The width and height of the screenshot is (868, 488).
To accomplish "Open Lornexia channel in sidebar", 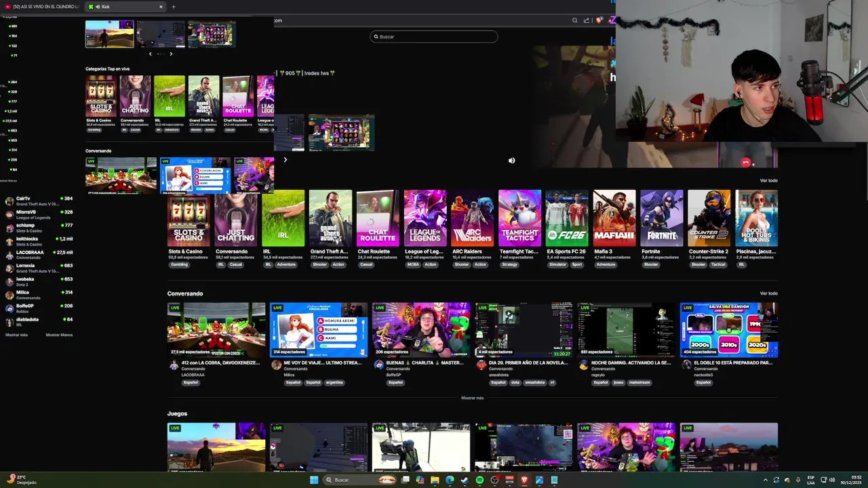I will (x=39, y=268).
